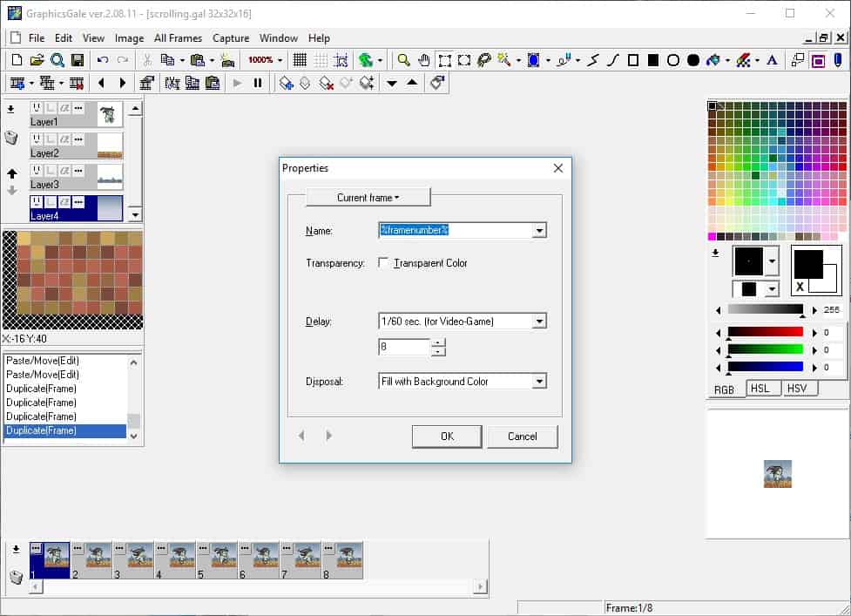851x616 pixels.
Task: Open the 1000% zoom level dropdown
Action: pos(280,60)
